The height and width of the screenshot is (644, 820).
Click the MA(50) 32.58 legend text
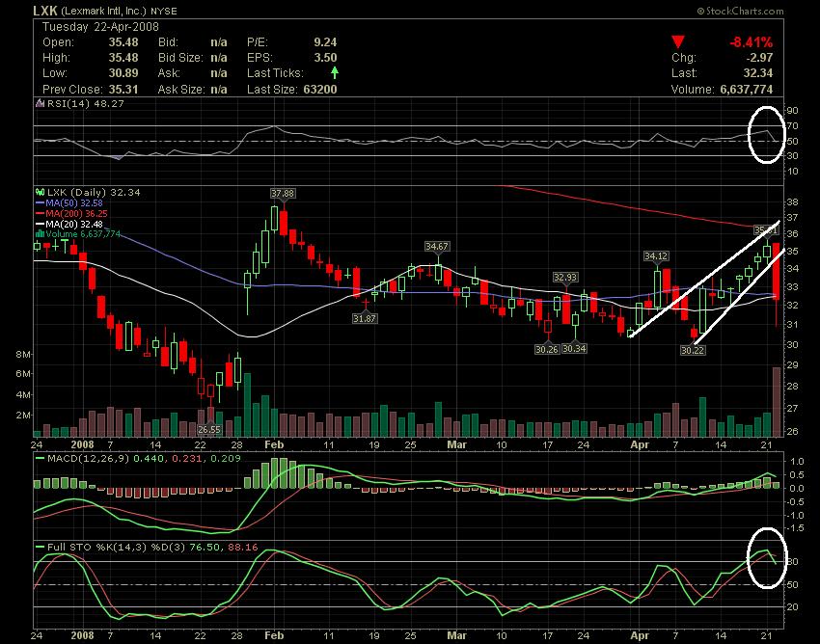pyautogui.click(x=74, y=202)
